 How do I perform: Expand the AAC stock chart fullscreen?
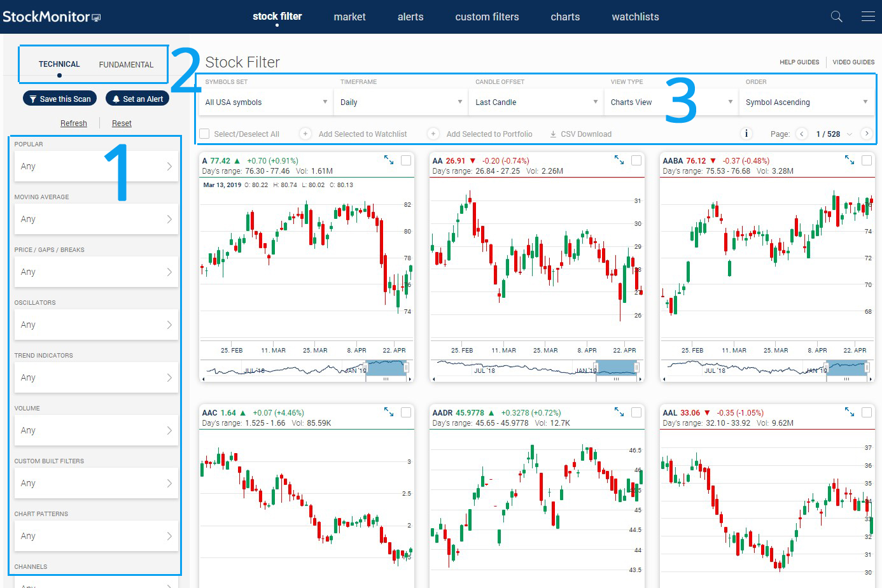[389, 412]
